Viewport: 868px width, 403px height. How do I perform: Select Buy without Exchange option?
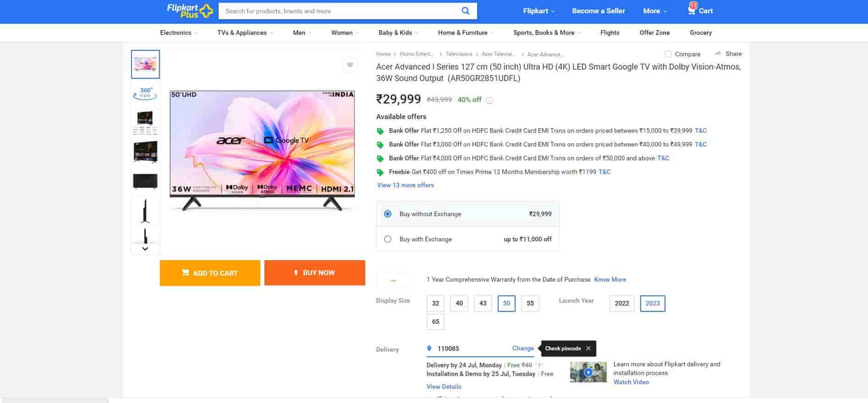pyautogui.click(x=388, y=214)
